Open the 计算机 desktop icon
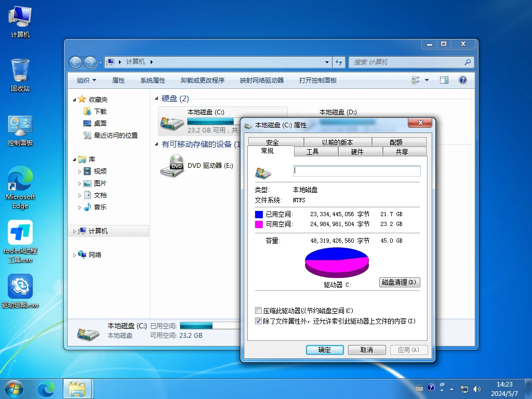 (20, 22)
